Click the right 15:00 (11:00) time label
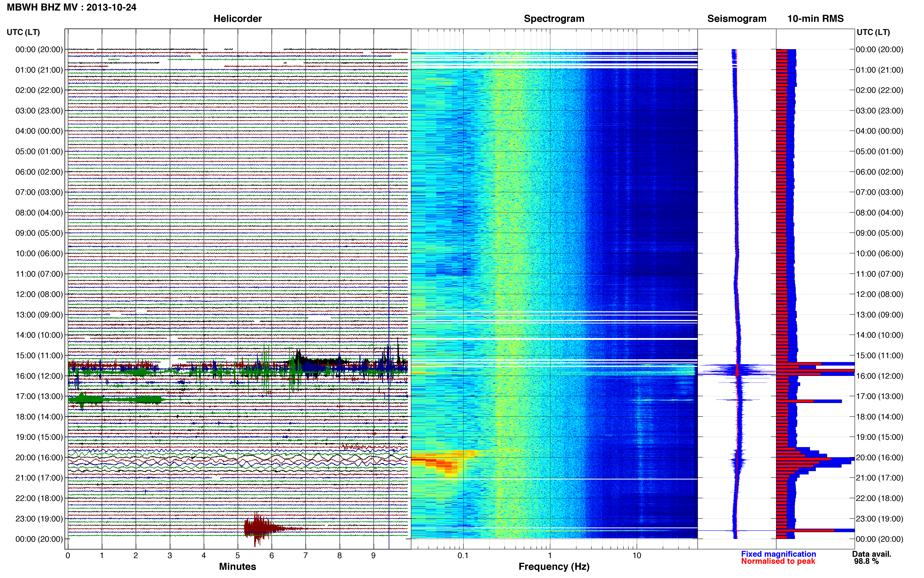Image resolution: width=924 pixels, height=578 pixels. [879, 355]
